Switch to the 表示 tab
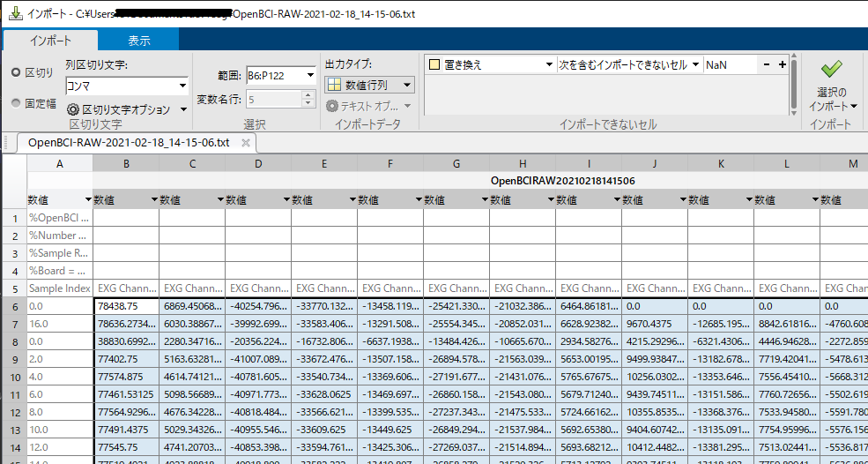Screen dimensions: 868x464 [139, 41]
